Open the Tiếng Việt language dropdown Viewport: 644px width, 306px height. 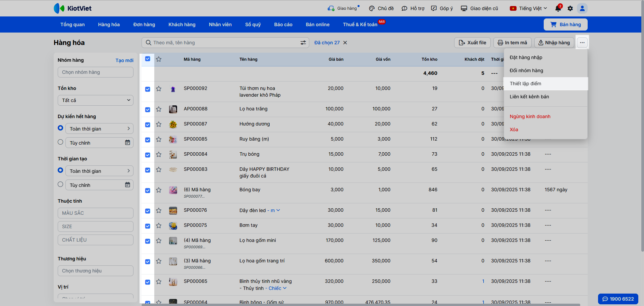coord(529,8)
